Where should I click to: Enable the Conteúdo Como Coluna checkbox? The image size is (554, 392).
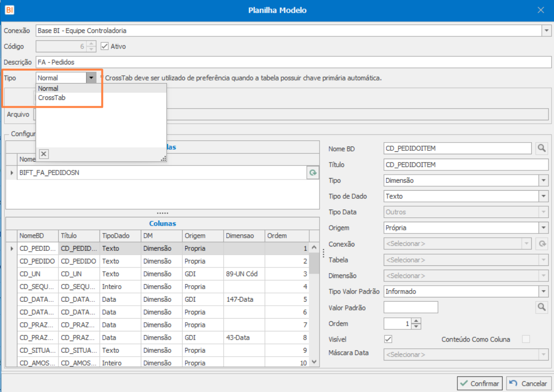(x=526, y=339)
